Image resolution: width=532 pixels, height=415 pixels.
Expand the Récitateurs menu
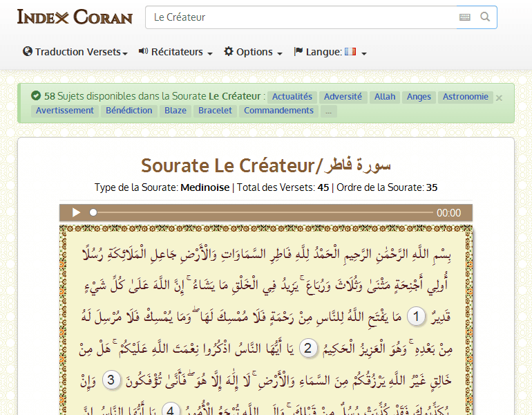pos(175,52)
